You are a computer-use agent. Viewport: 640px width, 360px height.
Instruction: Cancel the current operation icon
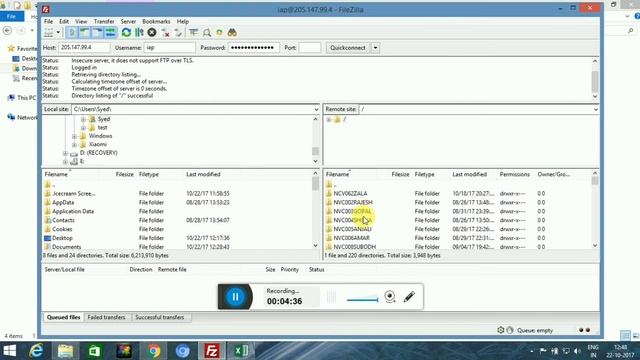(152, 32)
